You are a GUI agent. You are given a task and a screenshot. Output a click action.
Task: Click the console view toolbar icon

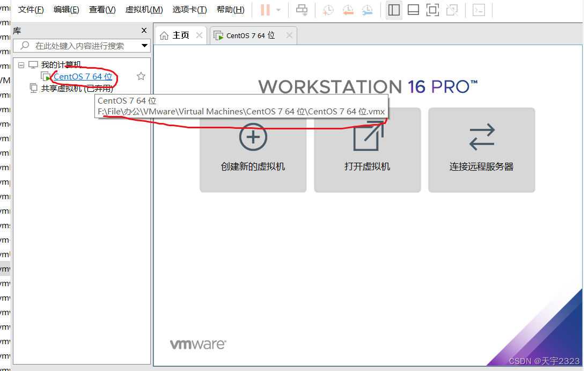click(479, 10)
